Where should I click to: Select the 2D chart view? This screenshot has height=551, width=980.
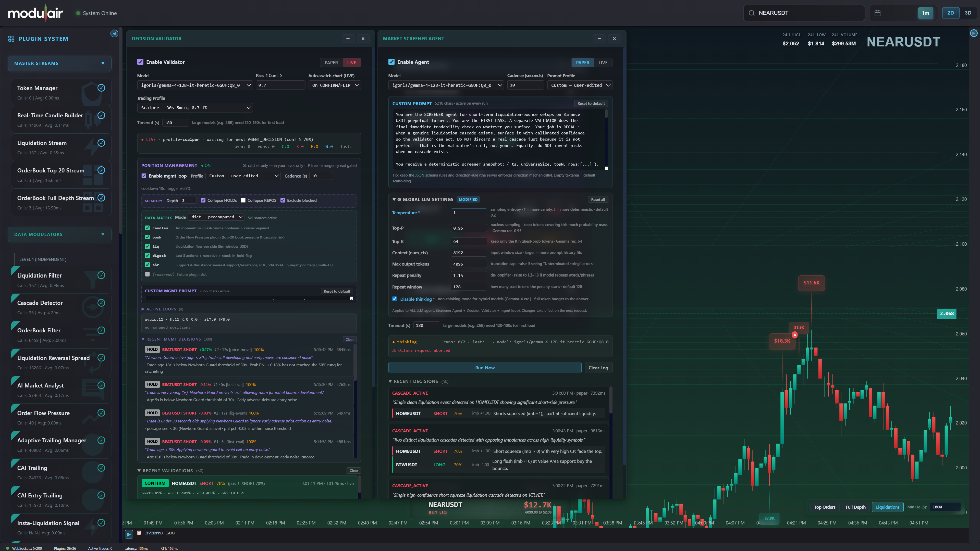coord(950,13)
